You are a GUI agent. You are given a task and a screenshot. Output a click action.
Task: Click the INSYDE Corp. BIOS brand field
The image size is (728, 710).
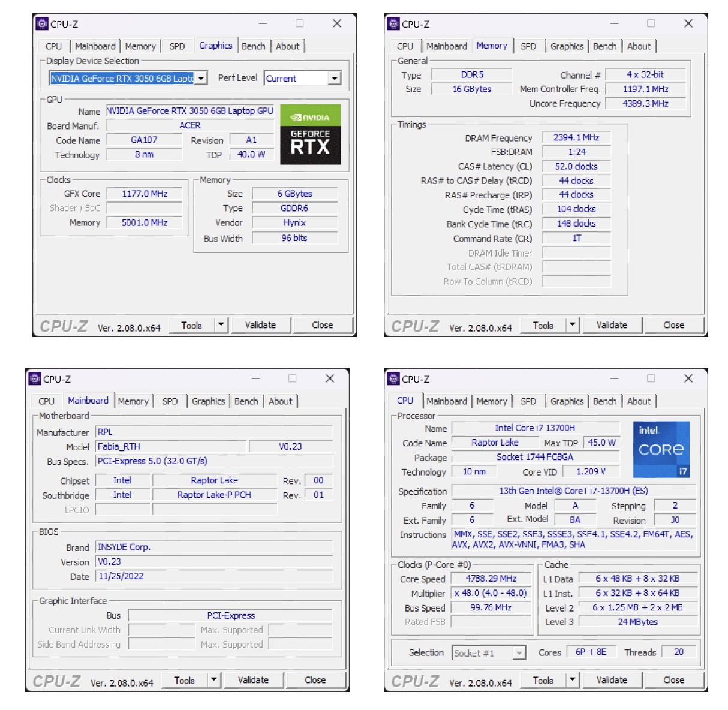coord(214,547)
